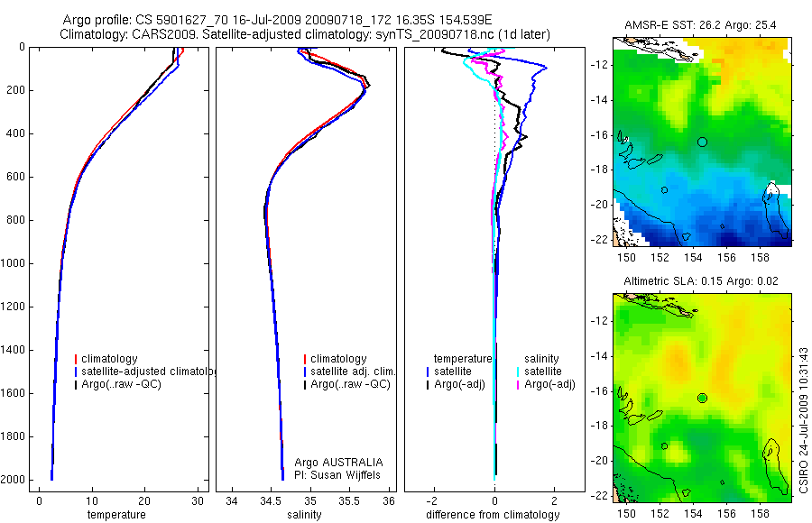
Task: Click the '-14' latitude tick on SLA map
Action: coord(599,356)
